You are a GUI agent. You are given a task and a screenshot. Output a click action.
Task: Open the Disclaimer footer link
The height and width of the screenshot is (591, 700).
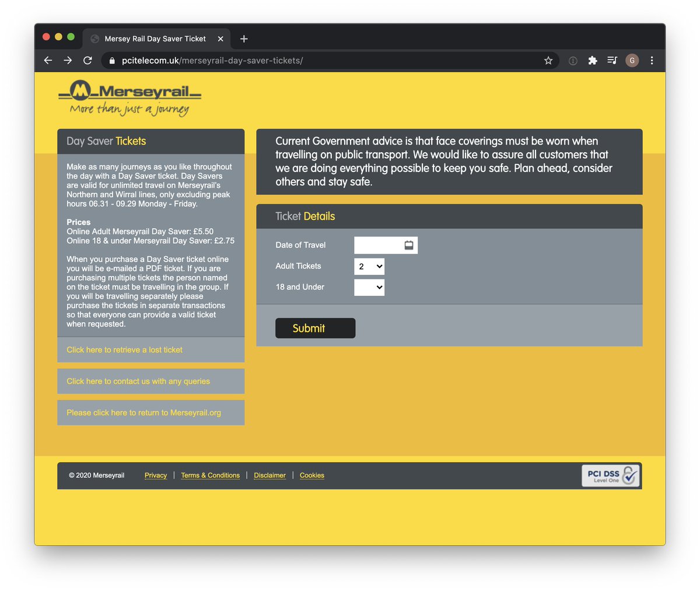point(269,475)
